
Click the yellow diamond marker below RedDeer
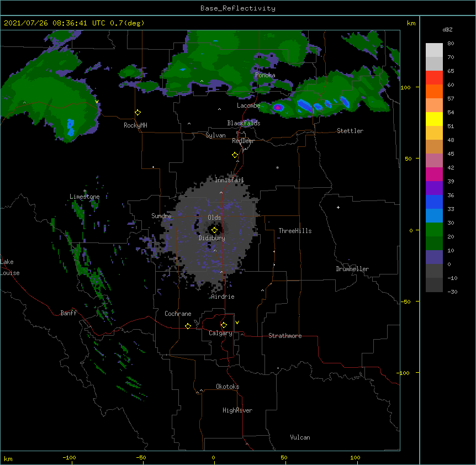click(x=235, y=155)
